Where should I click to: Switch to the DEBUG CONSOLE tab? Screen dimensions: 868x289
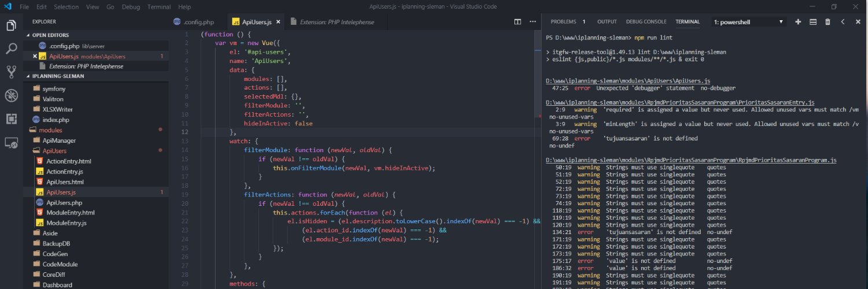pyautogui.click(x=646, y=21)
